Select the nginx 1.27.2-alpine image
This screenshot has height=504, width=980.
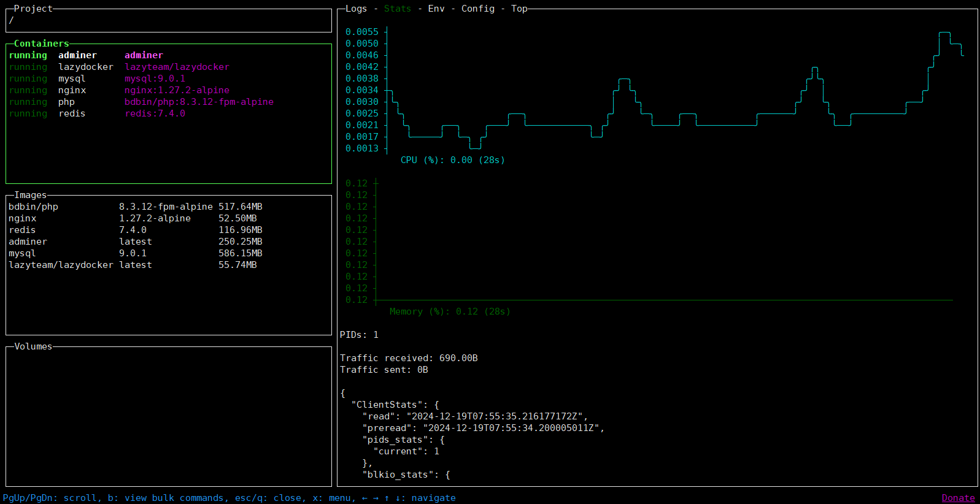point(169,218)
